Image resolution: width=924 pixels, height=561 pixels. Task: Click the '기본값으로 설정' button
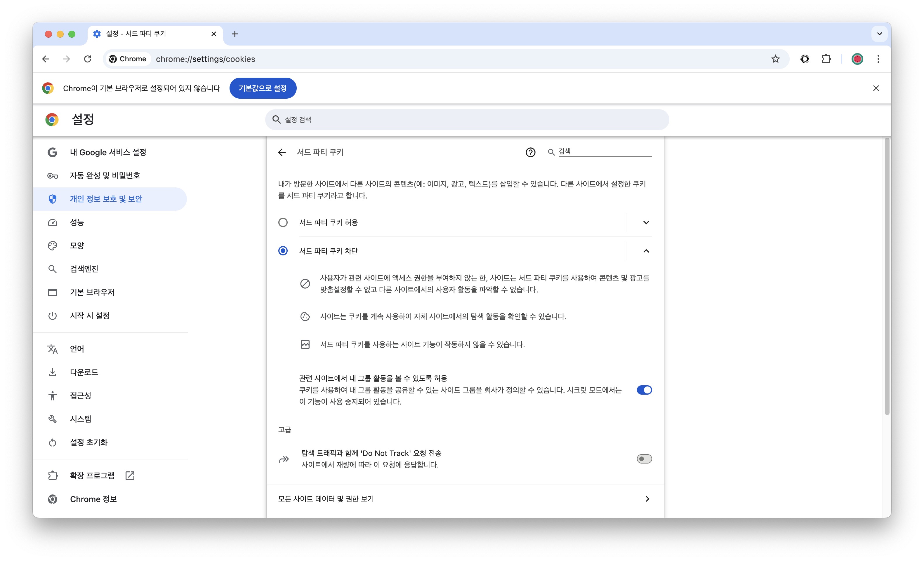[263, 88]
